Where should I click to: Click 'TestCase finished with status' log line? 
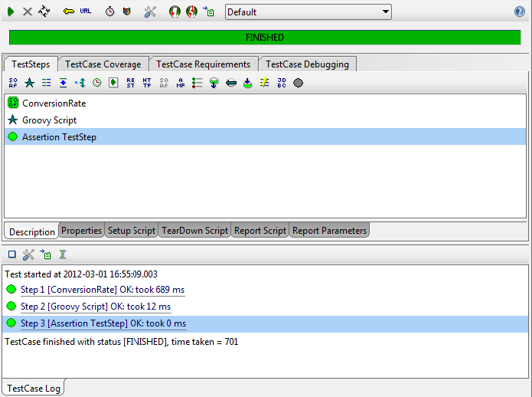tap(122, 342)
